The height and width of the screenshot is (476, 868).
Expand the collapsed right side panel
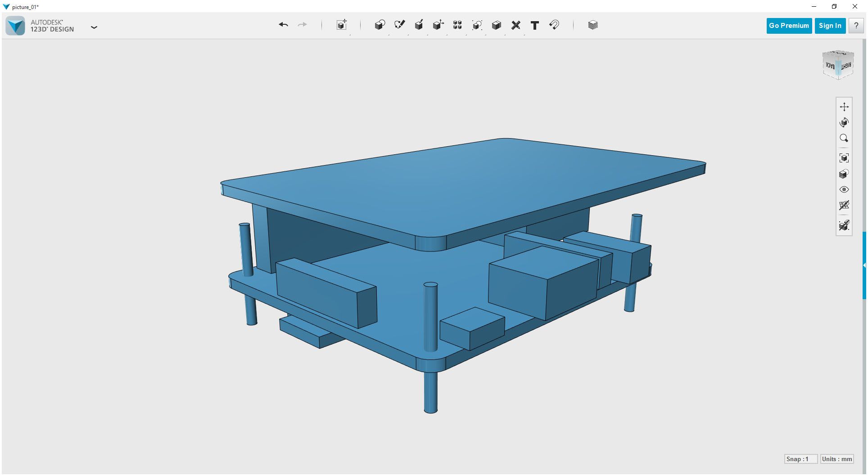click(x=864, y=265)
